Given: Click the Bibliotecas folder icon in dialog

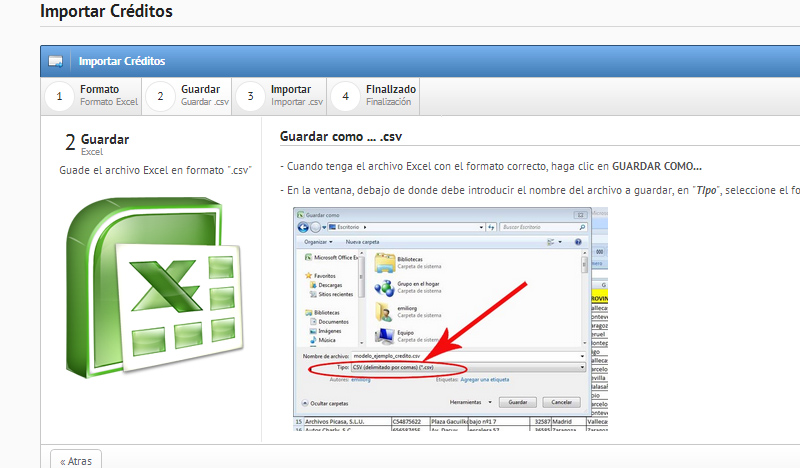Looking at the screenshot, I should click(384, 263).
